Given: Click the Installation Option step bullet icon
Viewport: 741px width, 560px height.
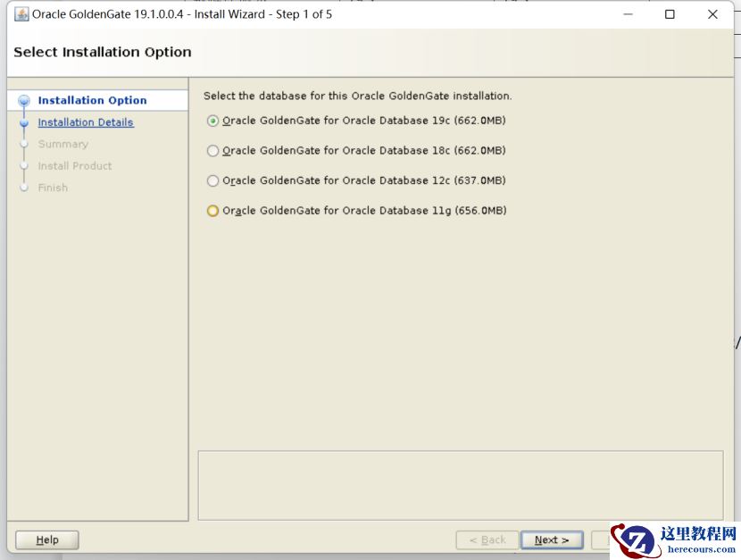Looking at the screenshot, I should pyautogui.click(x=23, y=101).
